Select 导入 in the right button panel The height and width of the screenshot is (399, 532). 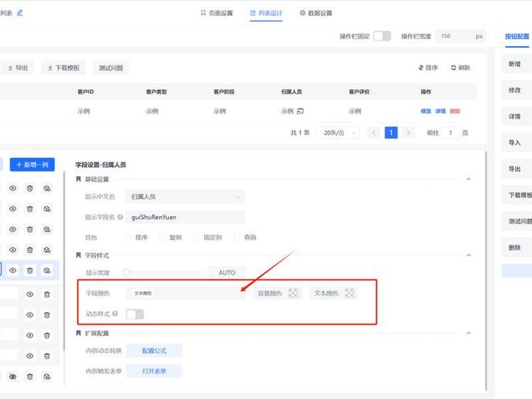(517, 143)
